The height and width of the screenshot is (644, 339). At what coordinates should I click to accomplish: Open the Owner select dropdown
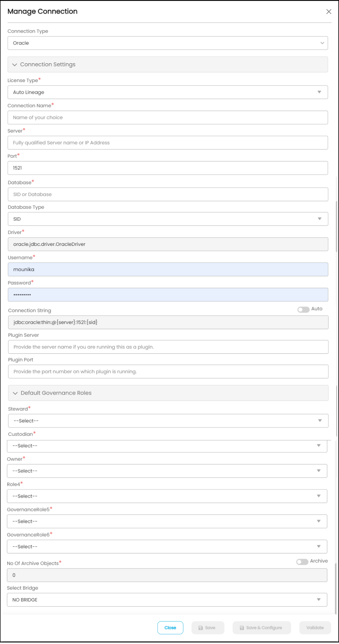167,471
